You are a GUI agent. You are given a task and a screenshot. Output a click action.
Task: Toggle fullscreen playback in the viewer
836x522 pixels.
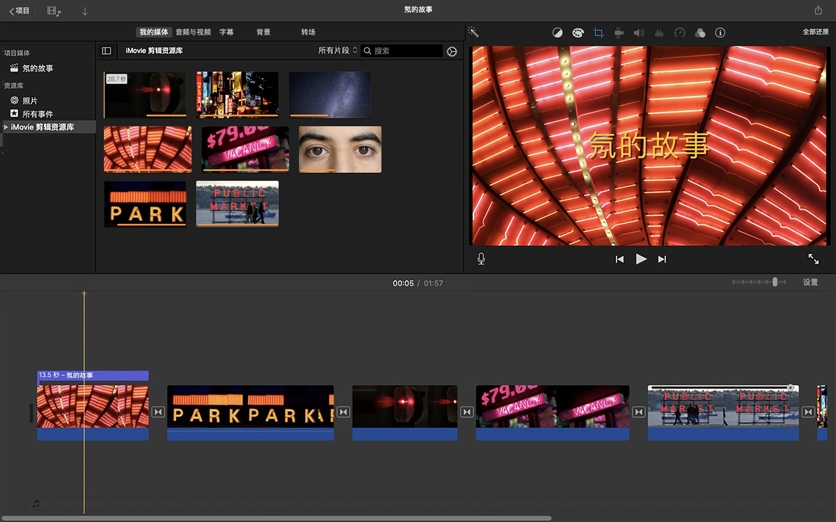click(x=813, y=259)
